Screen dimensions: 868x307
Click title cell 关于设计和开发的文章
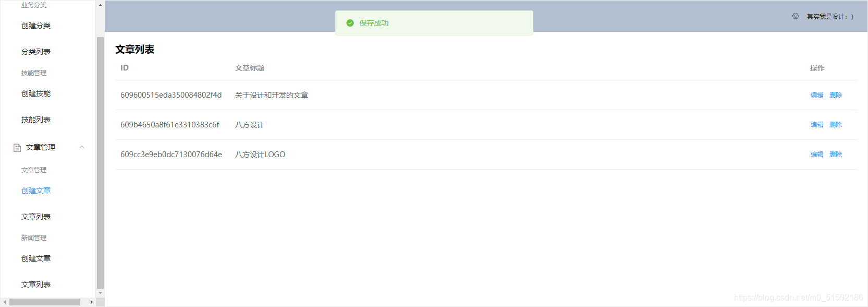tap(272, 95)
